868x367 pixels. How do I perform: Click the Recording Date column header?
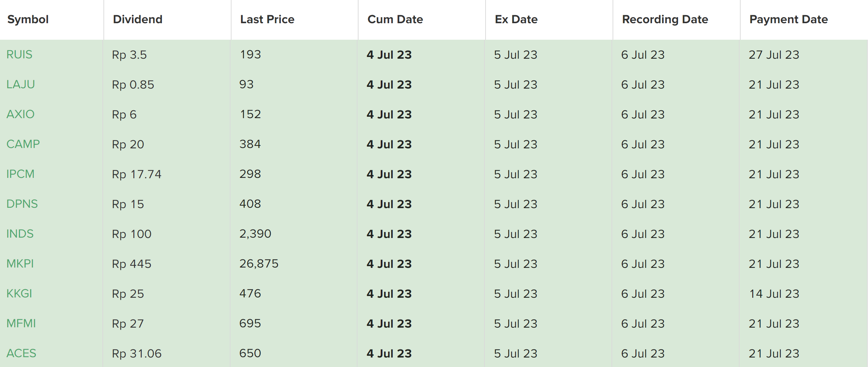[665, 19]
